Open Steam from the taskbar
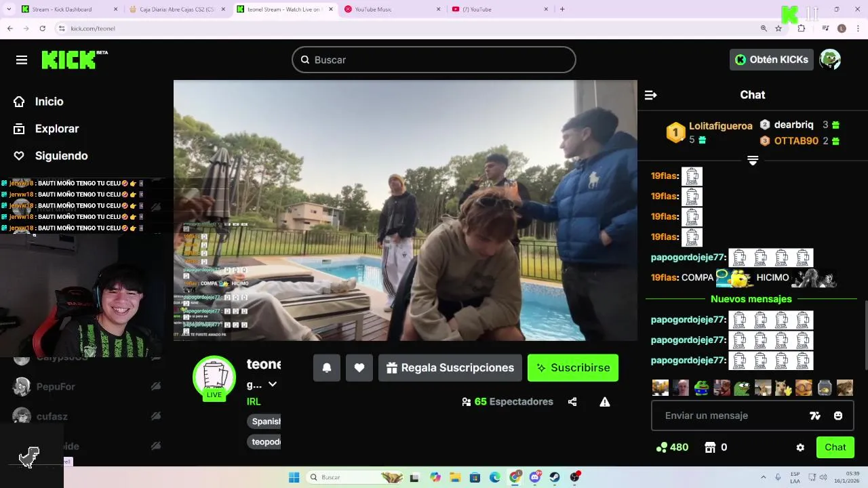This screenshot has width=868, height=488. [555, 477]
